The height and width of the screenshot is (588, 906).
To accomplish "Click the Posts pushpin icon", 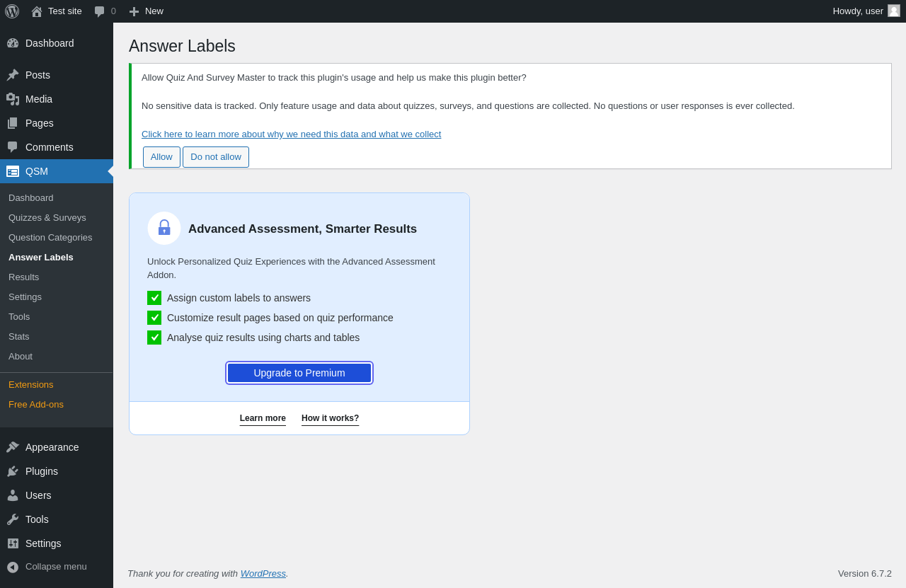I will (x=13, y=75).
